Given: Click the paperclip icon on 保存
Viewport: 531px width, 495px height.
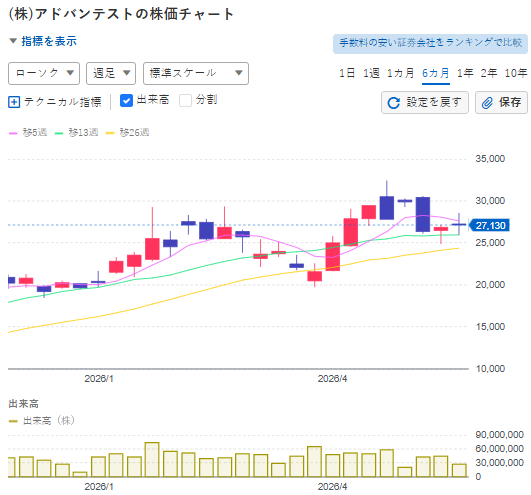Looking at the screenshot, I should tap(487, 103).
